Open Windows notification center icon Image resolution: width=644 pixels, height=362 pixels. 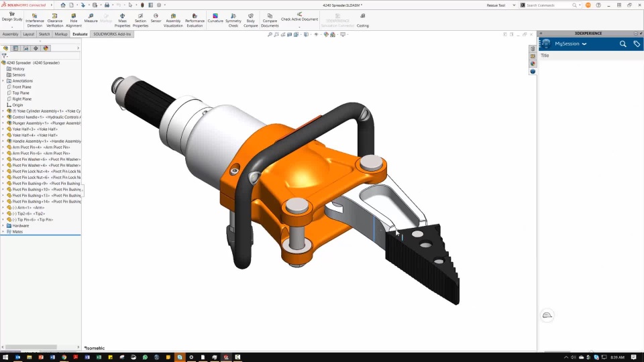(x=634, y=357)
